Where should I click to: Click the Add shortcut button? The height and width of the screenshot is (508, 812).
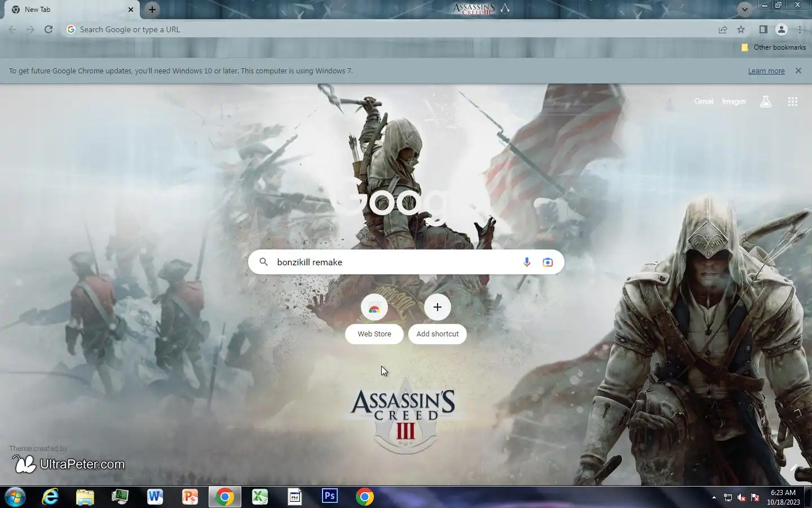pyautogui.click(x=438, y=318)
